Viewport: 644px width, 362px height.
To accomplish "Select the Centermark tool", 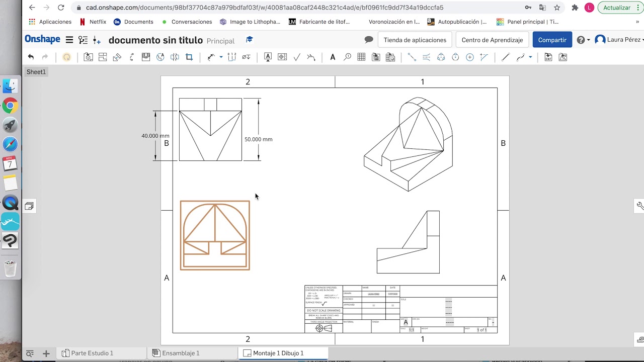I will pos(470,57).
